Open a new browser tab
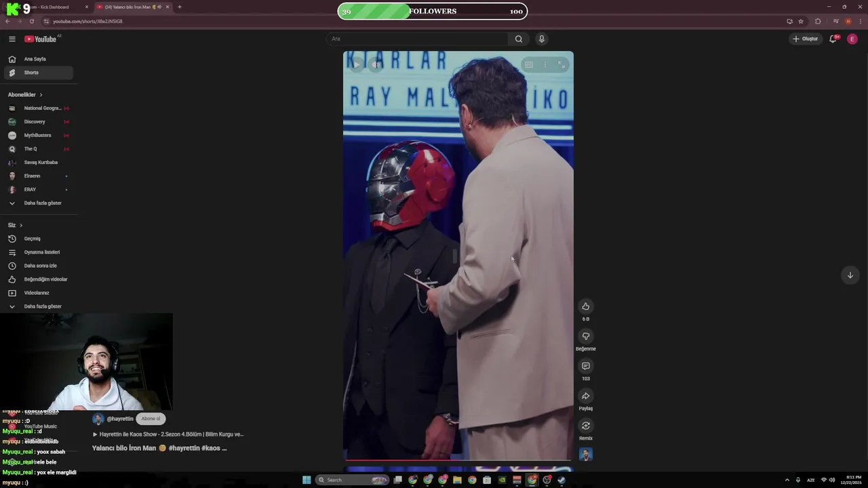868x488 pixels. 179,7
